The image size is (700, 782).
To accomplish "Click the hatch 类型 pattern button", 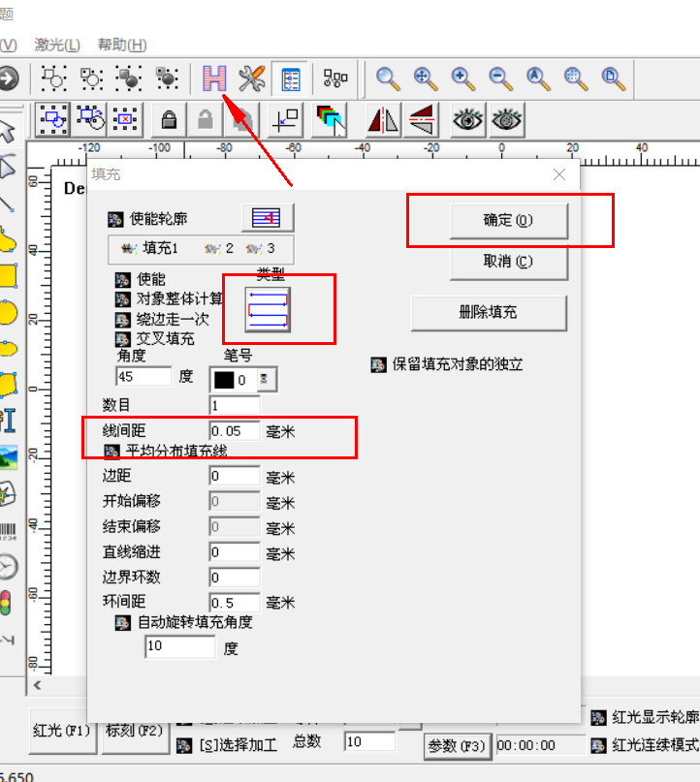I will (x=268, y=310).
